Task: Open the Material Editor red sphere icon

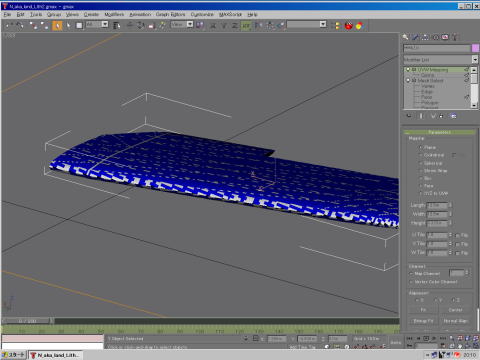Action: click(348, 25)
